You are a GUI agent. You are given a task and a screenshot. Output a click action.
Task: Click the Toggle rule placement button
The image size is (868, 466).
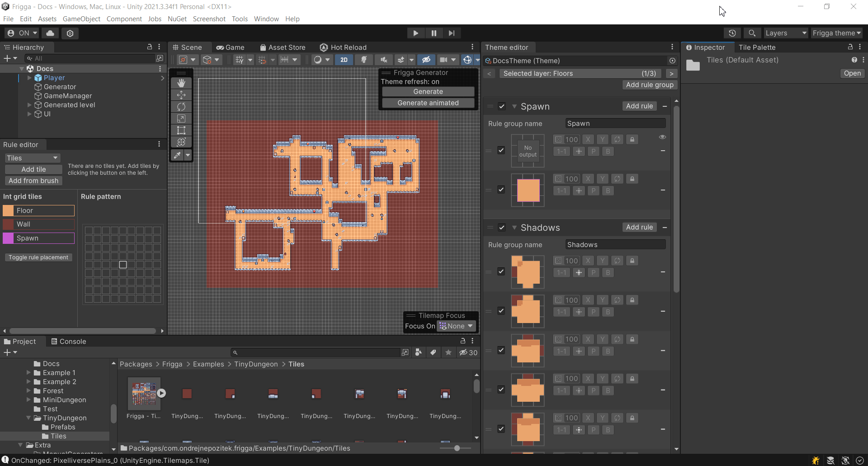38,257
